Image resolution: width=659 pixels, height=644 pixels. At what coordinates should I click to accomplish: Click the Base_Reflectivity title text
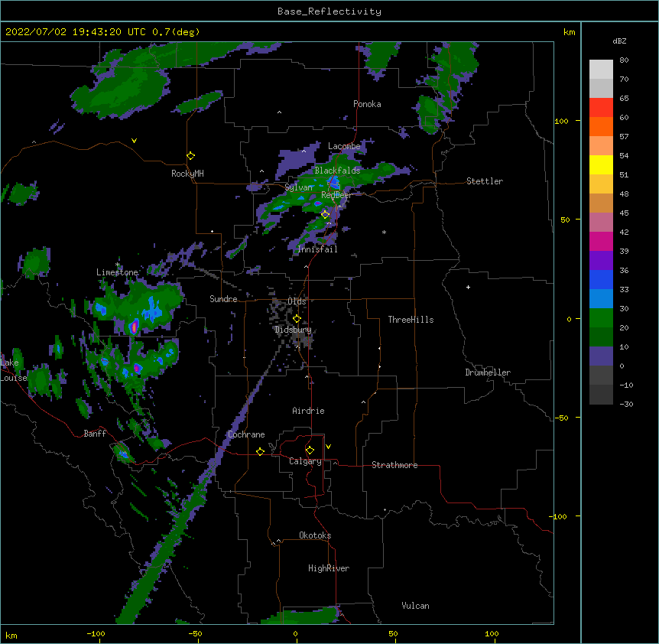[x=329, y=11]
